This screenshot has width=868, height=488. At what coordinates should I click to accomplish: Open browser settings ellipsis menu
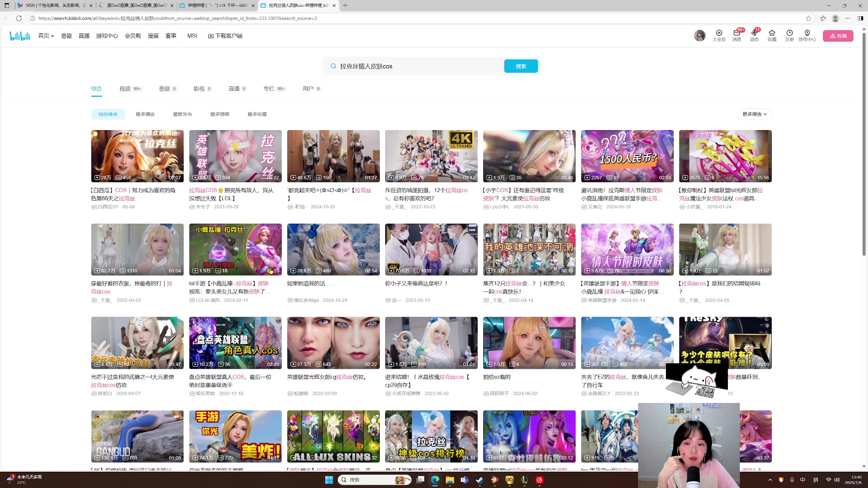pos(848,18)
